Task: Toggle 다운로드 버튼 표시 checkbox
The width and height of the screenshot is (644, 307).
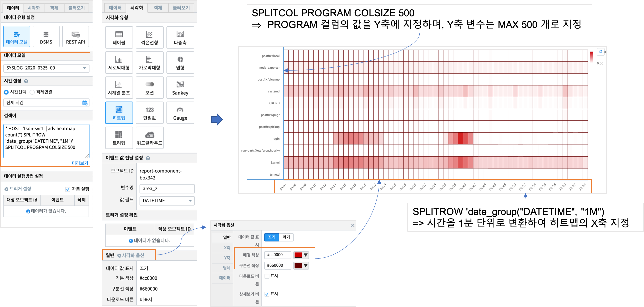Action: tap(267, 276)
